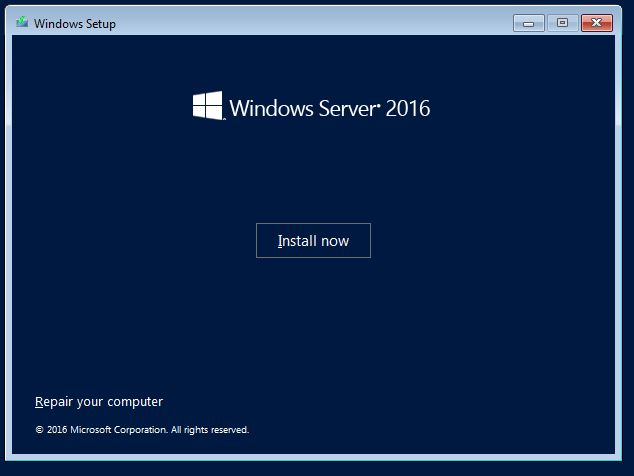Maximize the Windows Setup window
This screenshot has height=476, width=634.
(562, 23)
